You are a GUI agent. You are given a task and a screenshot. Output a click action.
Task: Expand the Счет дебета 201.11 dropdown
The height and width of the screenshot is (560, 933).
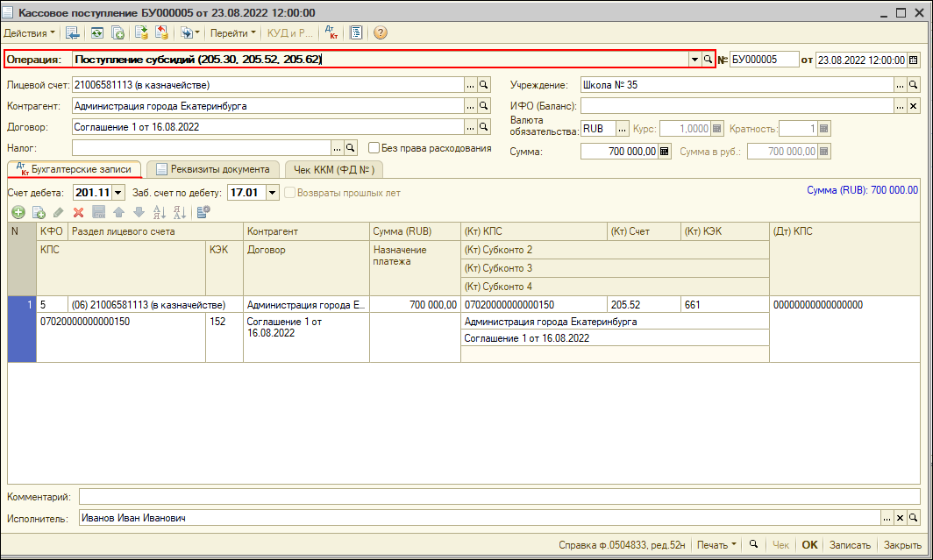pyautogui.click(x=118, y=193)
